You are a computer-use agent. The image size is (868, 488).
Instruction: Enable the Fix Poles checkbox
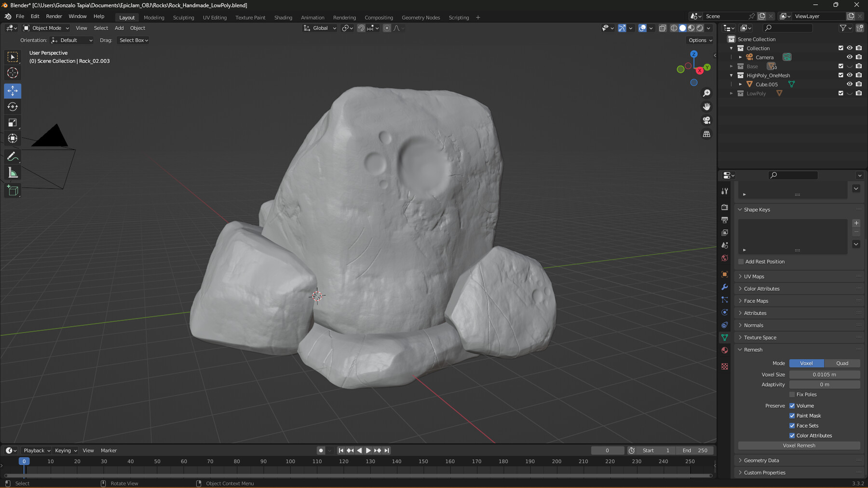click(792, 395)
